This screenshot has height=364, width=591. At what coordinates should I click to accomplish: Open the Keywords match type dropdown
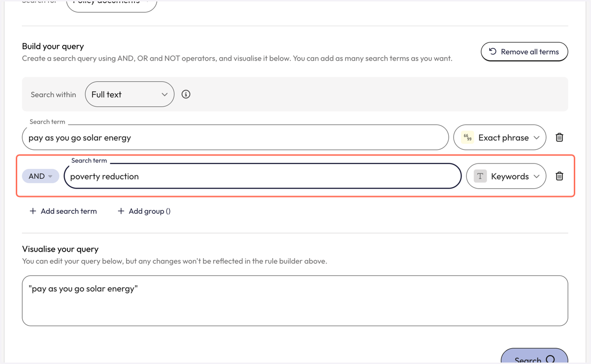[x=506, y=176]
